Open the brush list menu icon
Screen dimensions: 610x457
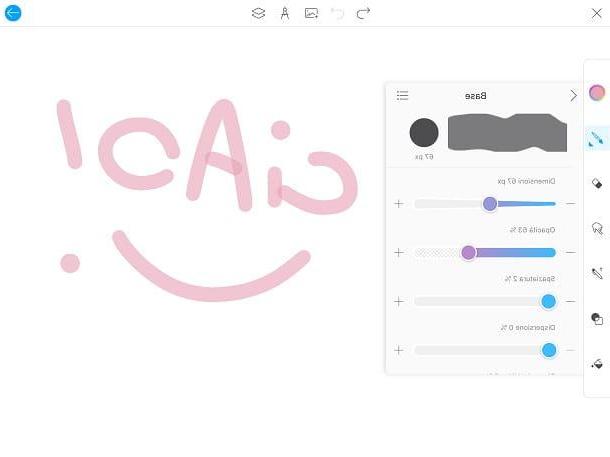(402, 95)
